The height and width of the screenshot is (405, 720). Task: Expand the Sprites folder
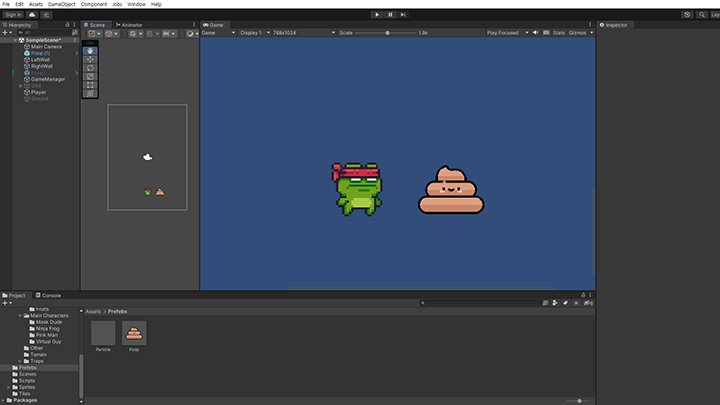(x=9, y=388)
